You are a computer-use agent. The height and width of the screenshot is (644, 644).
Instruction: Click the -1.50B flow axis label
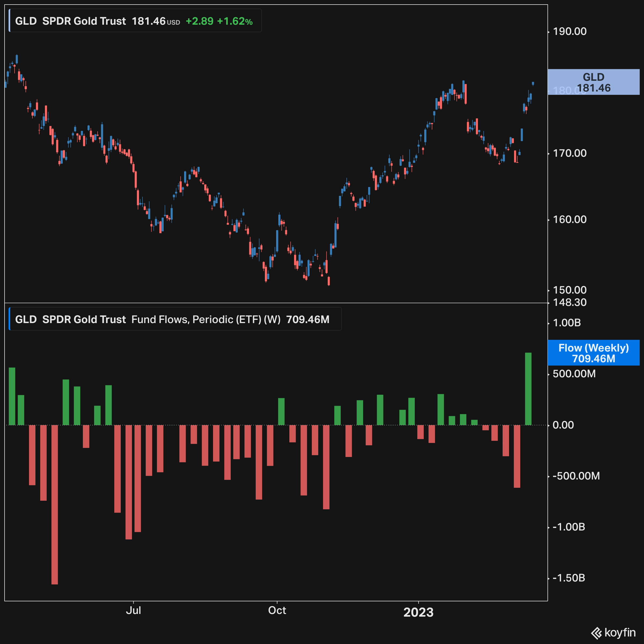(x=569, y=578)
